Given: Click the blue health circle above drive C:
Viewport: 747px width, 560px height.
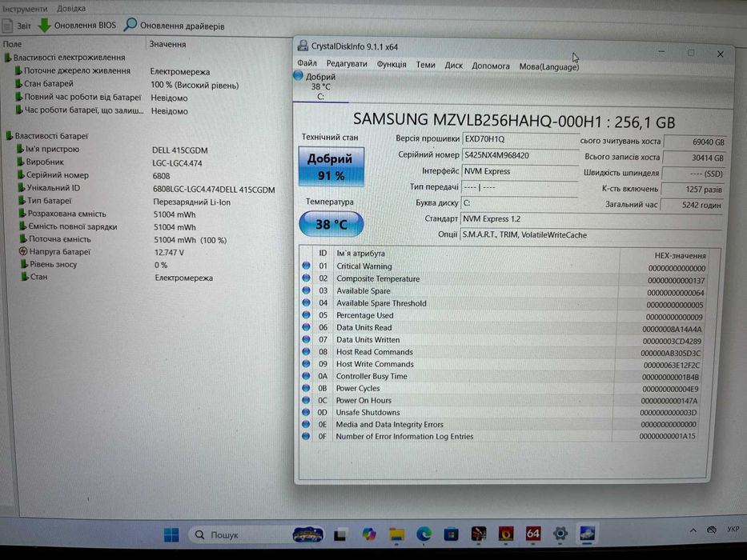Looking at the screenshot, I should pyautogui.click(x=298, y=75).
